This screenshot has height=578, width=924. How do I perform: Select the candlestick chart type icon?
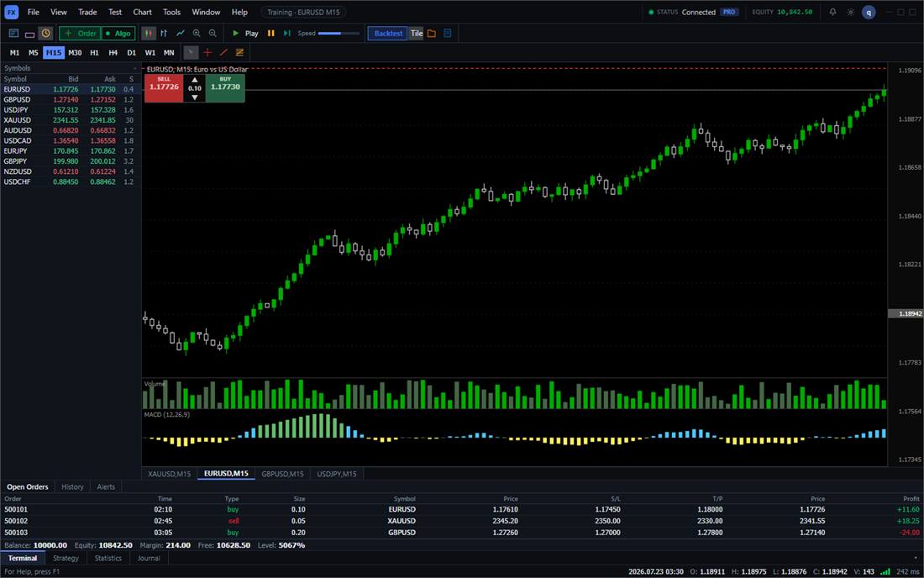[149, 34]
